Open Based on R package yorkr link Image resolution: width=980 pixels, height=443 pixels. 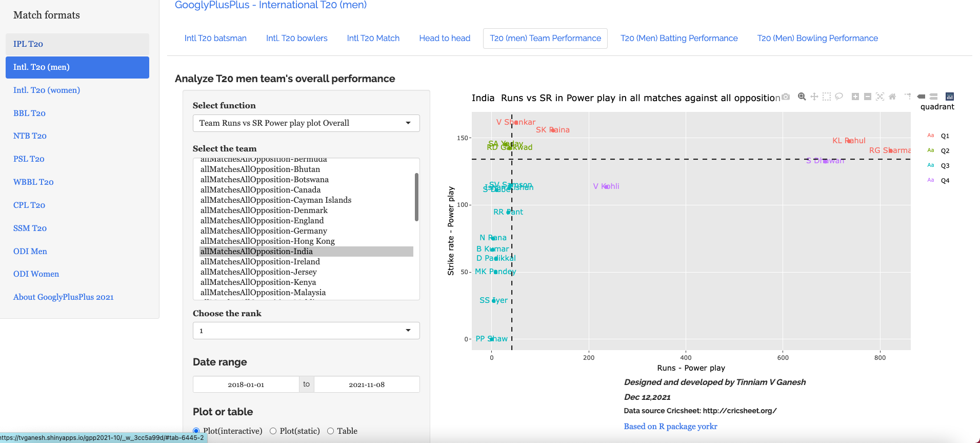point(670,427)
